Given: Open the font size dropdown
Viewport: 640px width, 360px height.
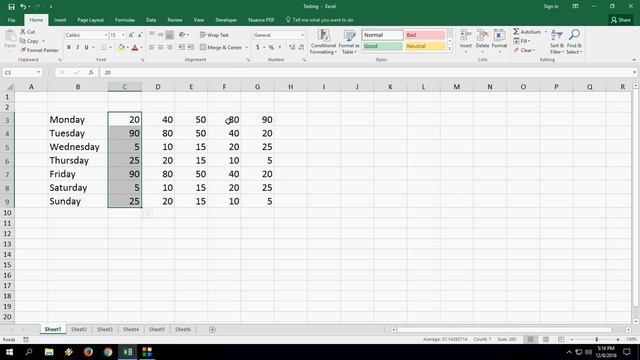Looking at the screenshot, I should 123,35.
